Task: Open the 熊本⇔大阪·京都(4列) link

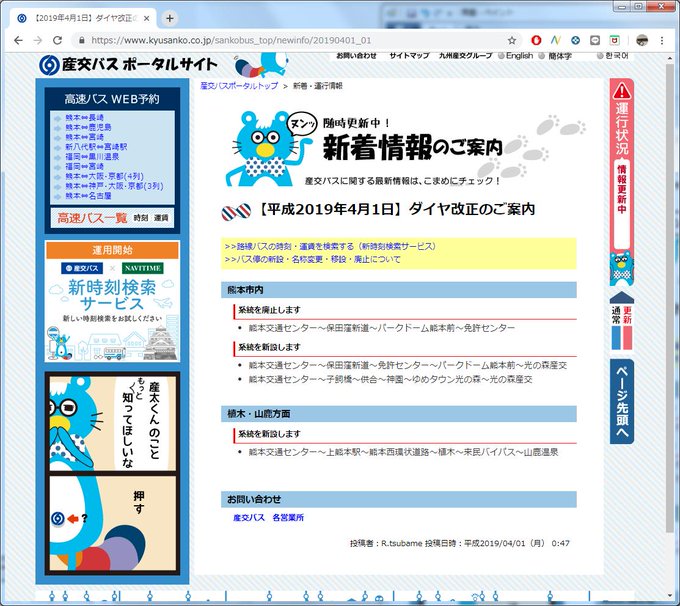Action: point(105,176)
